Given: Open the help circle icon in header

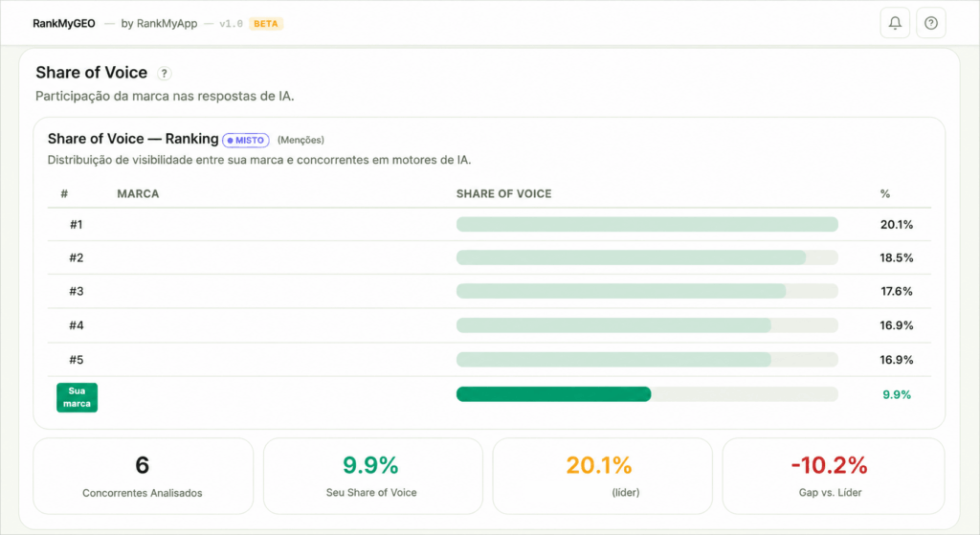Looking at the screenshot, I should click(930, 23).
